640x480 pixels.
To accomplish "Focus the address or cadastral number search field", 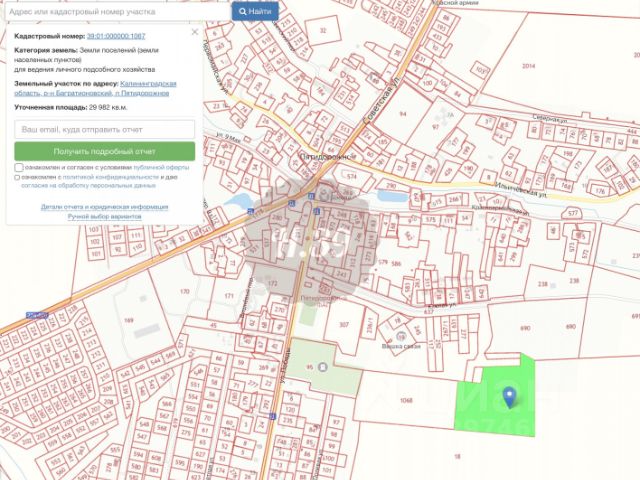I will coord(118,12).
